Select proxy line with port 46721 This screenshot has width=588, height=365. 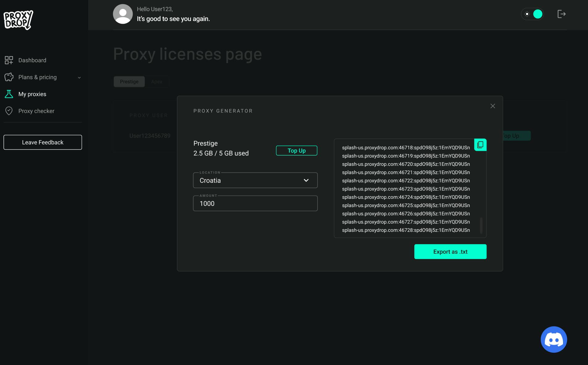[406, 172]
